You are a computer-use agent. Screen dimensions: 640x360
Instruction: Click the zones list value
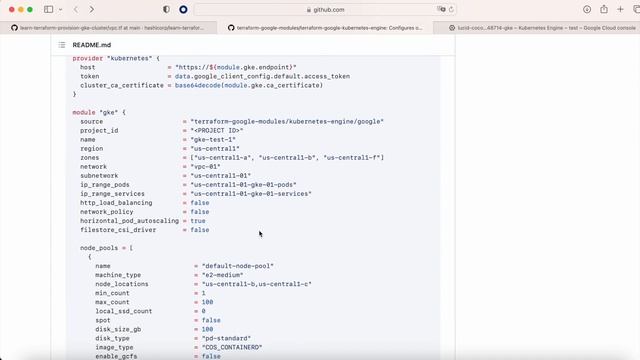(287, 158)
